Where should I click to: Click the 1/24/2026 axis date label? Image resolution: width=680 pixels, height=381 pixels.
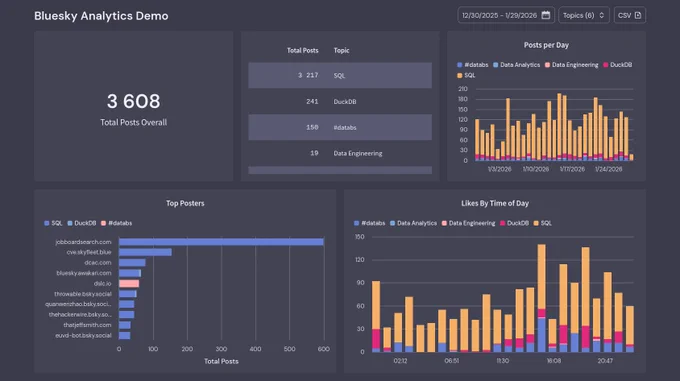coord(608,169)
